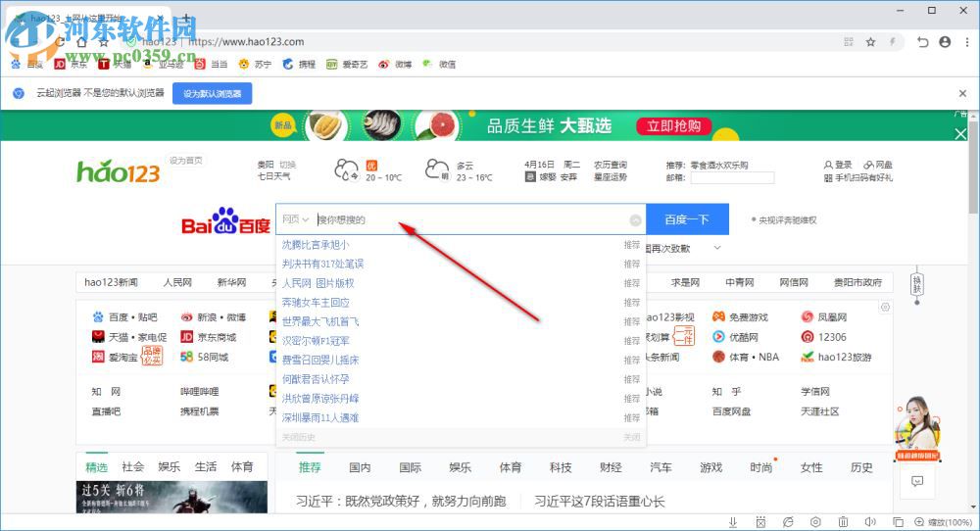Close the default browser notification bar
Screen dimensions: 980x531
tap(962, 93)
